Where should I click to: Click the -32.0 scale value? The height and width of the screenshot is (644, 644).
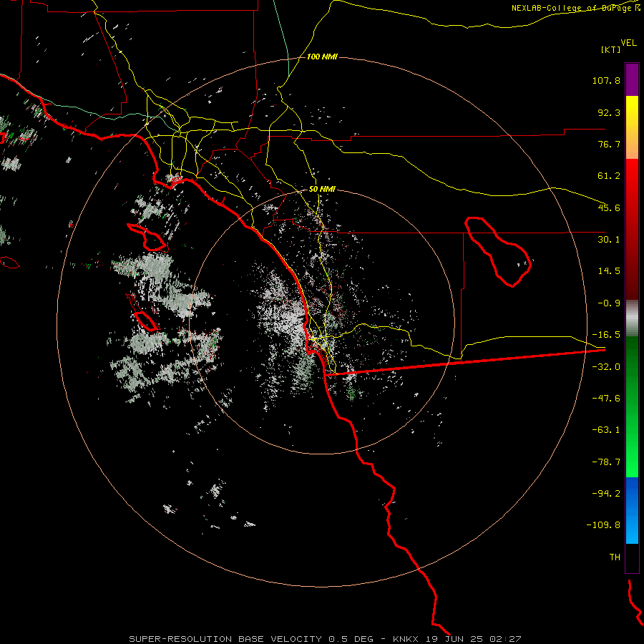tap(606, 367)
